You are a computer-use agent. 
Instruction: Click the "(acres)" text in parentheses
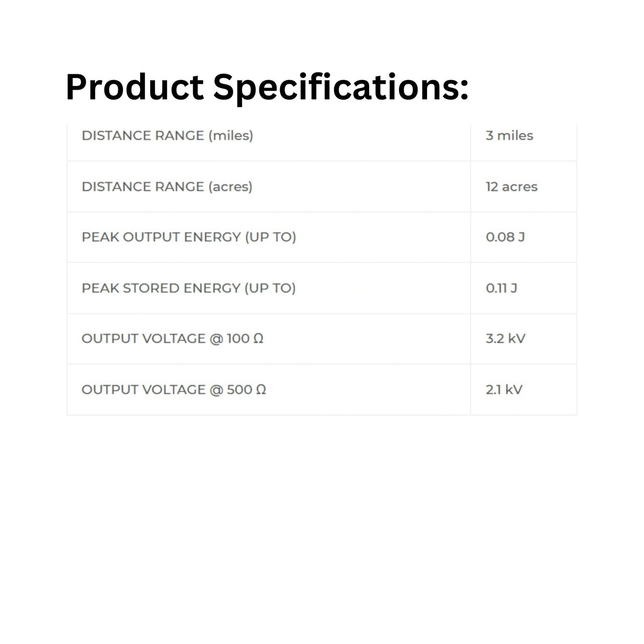point(230,187)
